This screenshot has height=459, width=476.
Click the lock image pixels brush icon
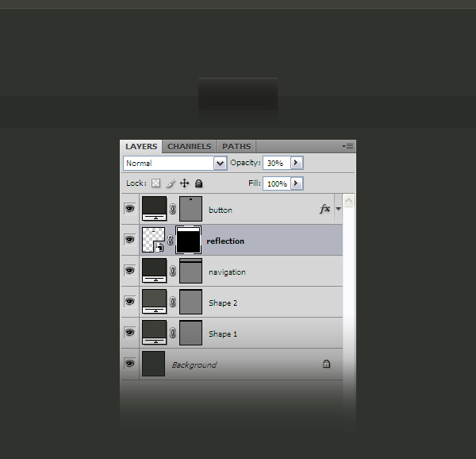coord(171,183)
